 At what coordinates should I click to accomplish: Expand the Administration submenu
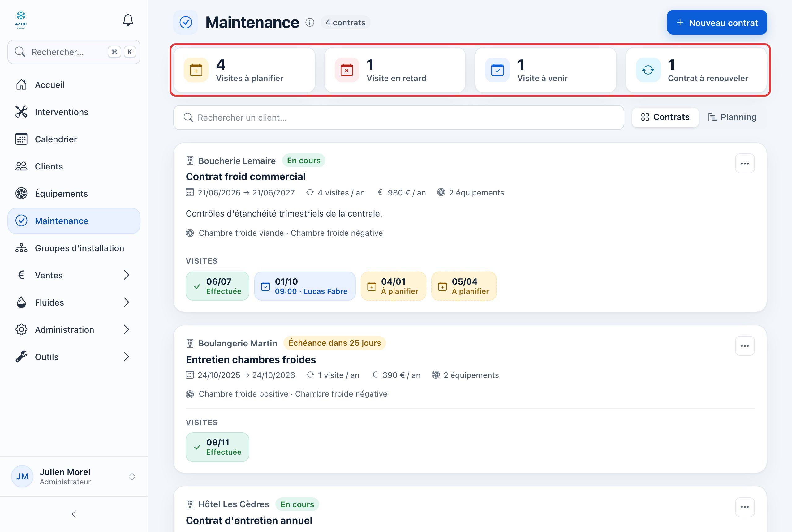coord(74,329)
